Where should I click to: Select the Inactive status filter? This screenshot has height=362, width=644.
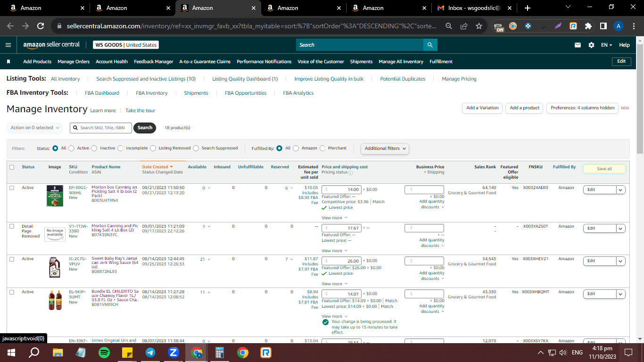(94, 148)
